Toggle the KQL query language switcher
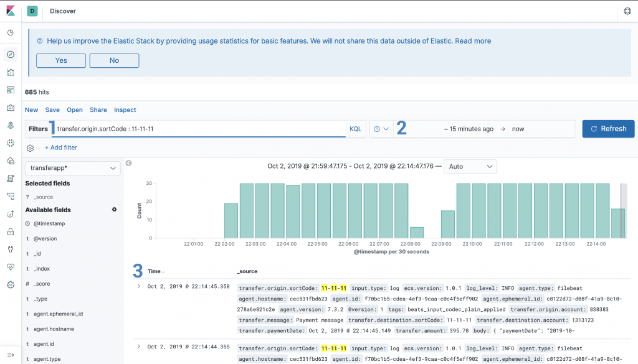Image resolution: width=638 pixels, height=364 pixels. click(355, 129)
